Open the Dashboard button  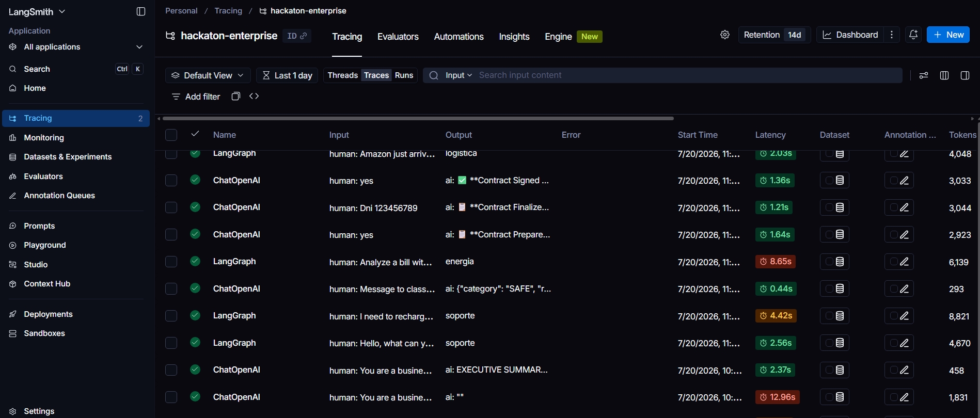tap(850, 35)
